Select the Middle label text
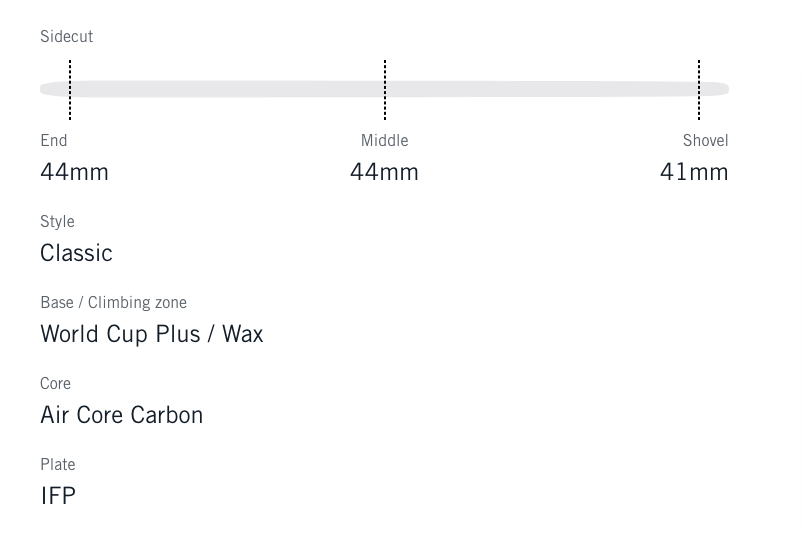The height and width of the screenshot is (545, 802). pos(385,141)
